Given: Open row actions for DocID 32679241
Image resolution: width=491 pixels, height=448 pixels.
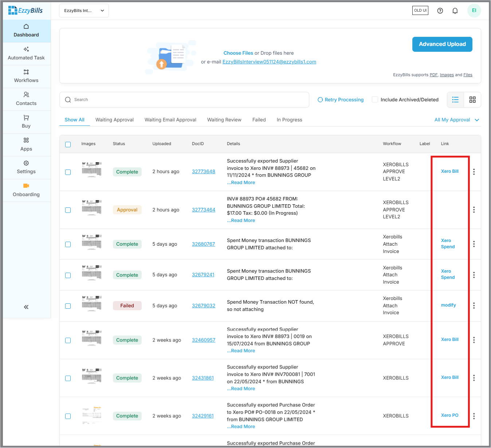Looking at the screenshot, I should coord(474,275).
